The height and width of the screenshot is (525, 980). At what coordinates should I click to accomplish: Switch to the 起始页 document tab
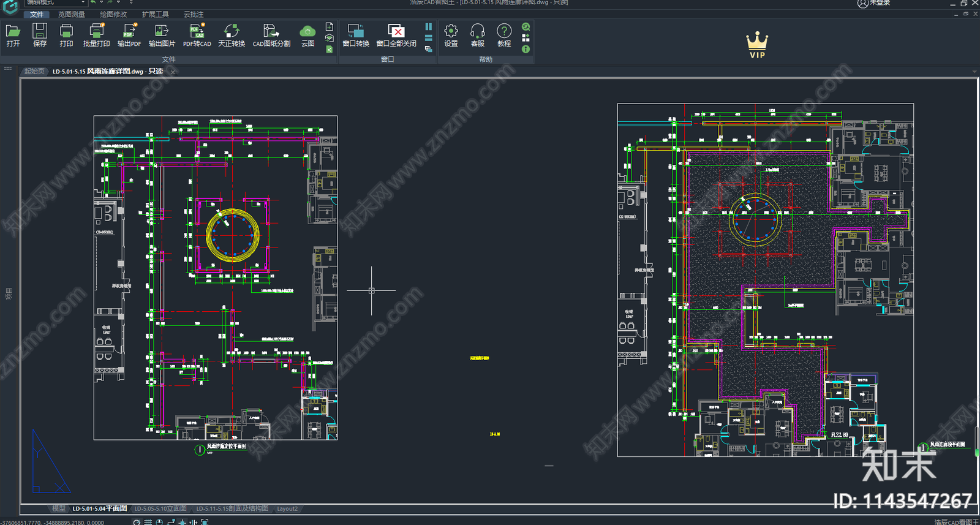click(x=34, y=72)
